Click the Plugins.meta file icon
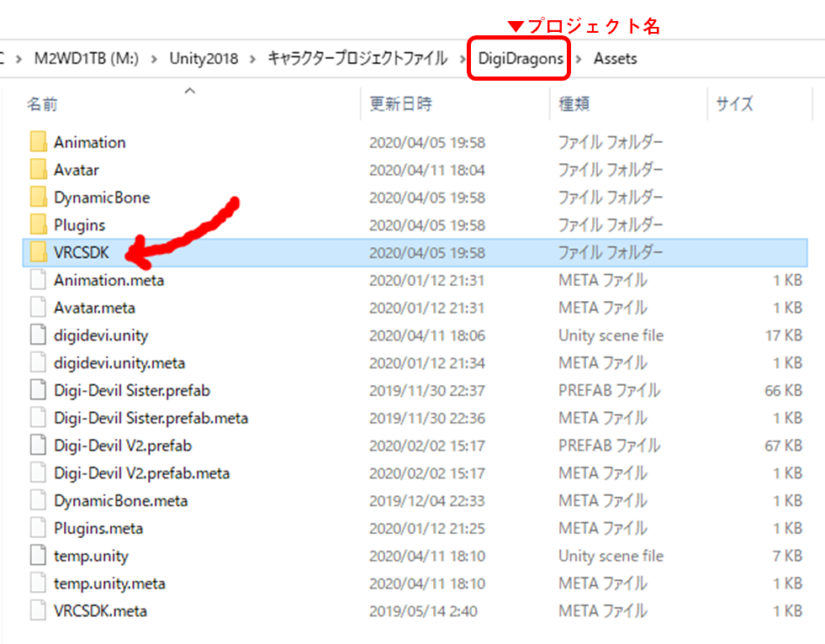The width and height of the screenshot is (825, 644). click(38, 528)
